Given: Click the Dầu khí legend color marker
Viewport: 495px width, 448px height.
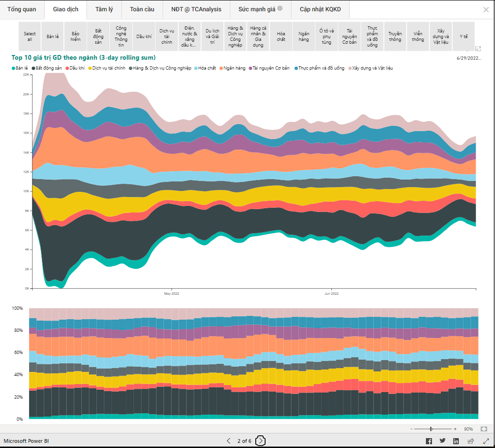Looking at the screenshot, I should (68, 68).
